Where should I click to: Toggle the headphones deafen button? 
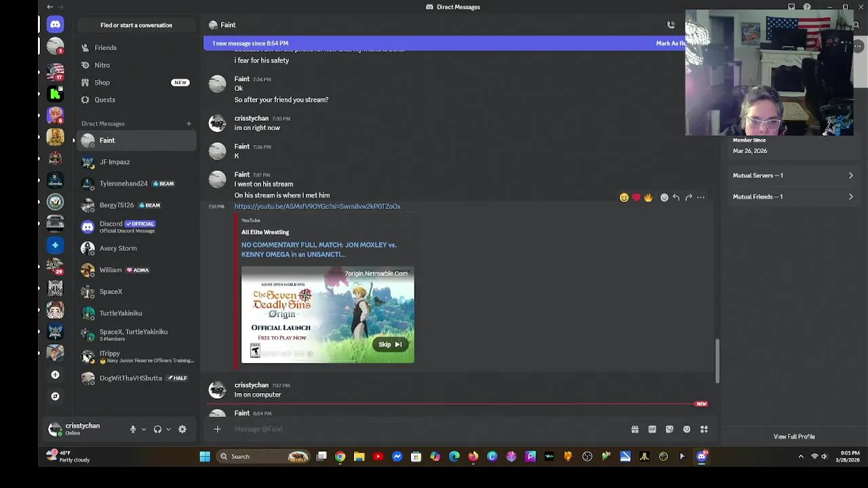point(157,429)
